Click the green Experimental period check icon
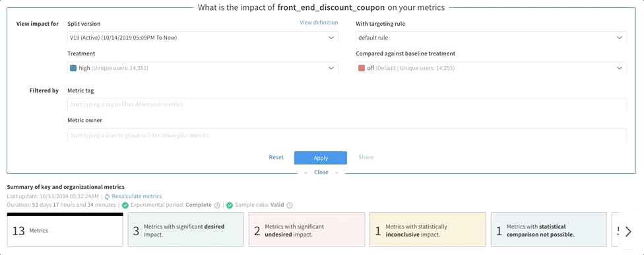Screen dimensions: 644x255 pos(125,205)
